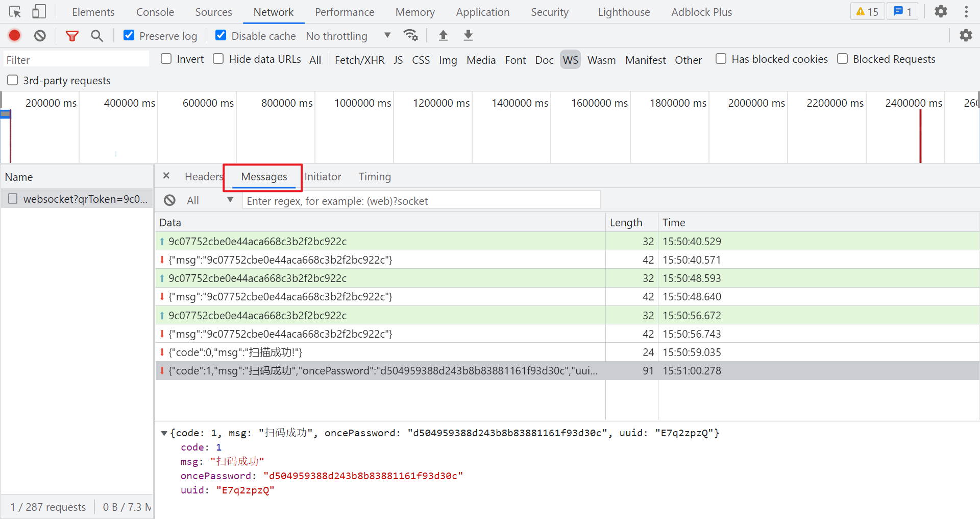Select the sent message at 15:50:40.529
The image size is (980, 519).
pos(567,241)
